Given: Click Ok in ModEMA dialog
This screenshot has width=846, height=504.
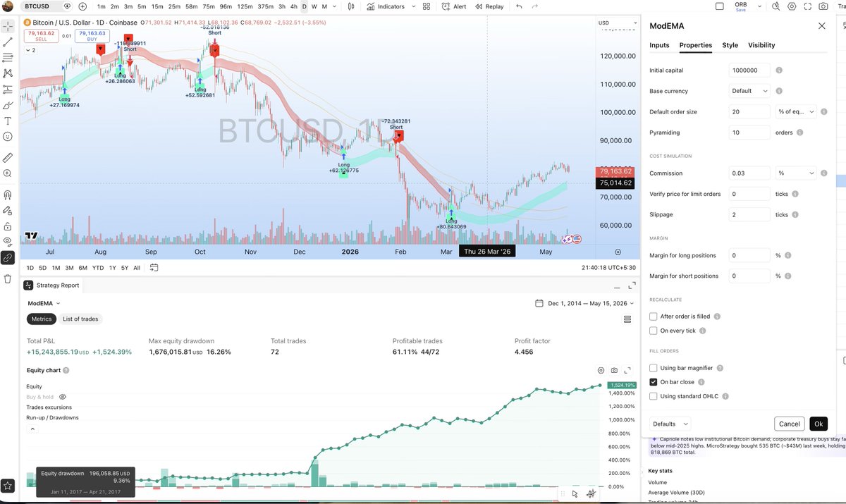Looking at the screenshot, I should click(x=818, y=424).
